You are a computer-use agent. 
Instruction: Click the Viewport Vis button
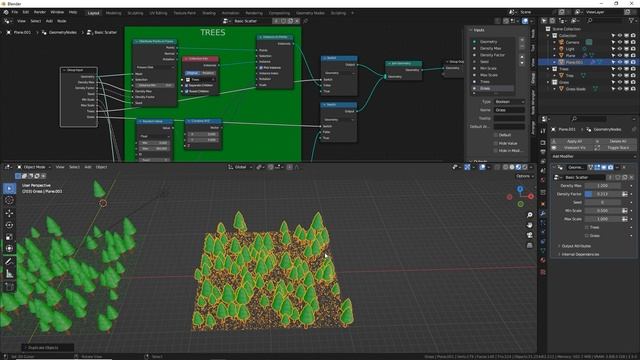pos(574,148)
